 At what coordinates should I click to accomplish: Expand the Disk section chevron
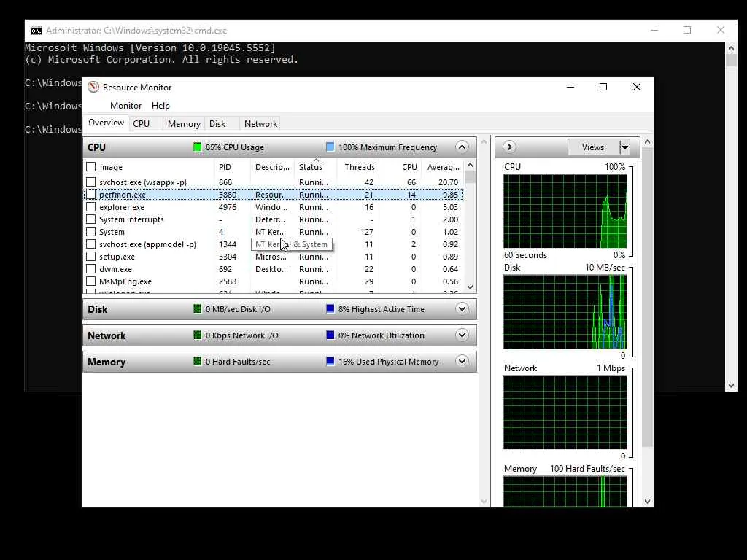[462, 308]
